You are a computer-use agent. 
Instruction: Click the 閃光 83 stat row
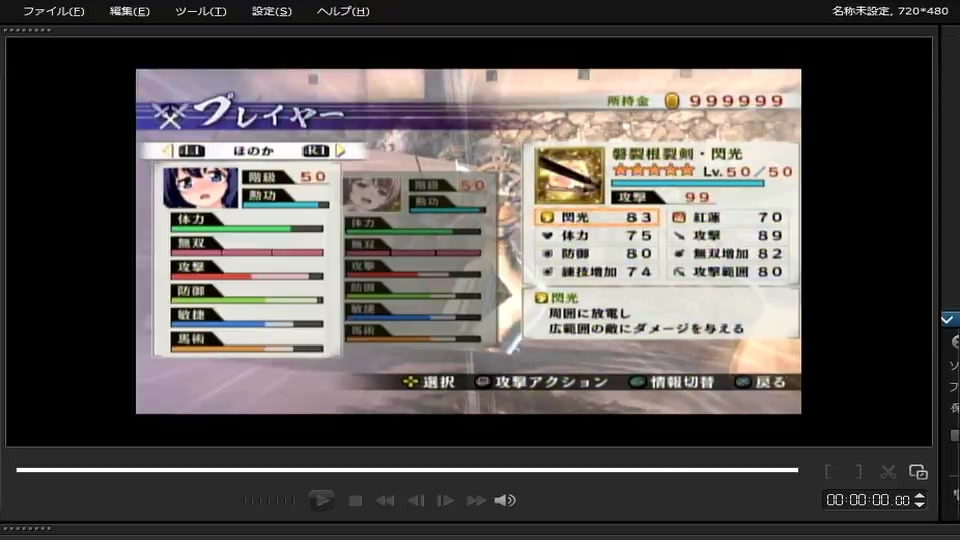pos(597,217)
